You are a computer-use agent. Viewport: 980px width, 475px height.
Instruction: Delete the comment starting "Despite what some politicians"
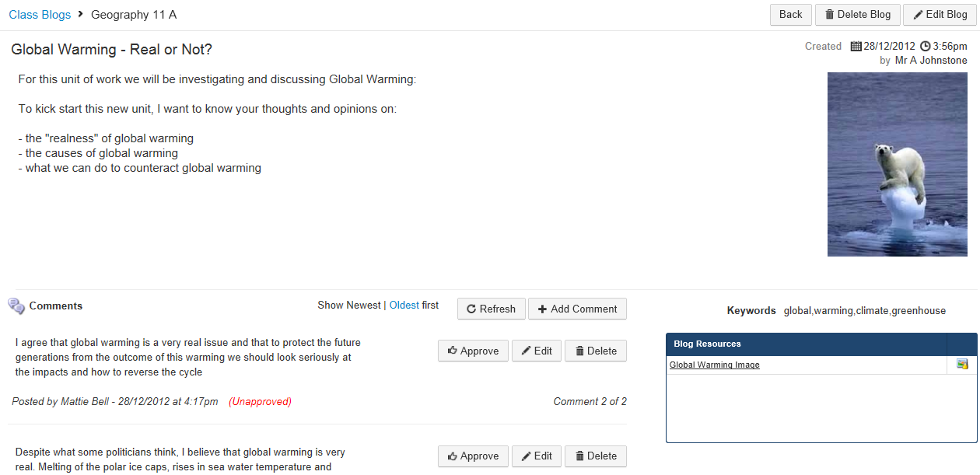[595, 456]
